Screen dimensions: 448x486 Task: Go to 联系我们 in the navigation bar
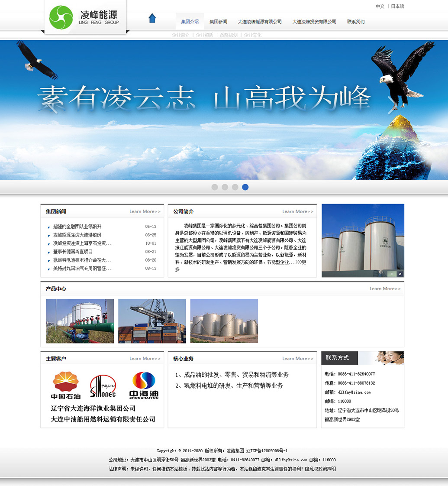356,22
